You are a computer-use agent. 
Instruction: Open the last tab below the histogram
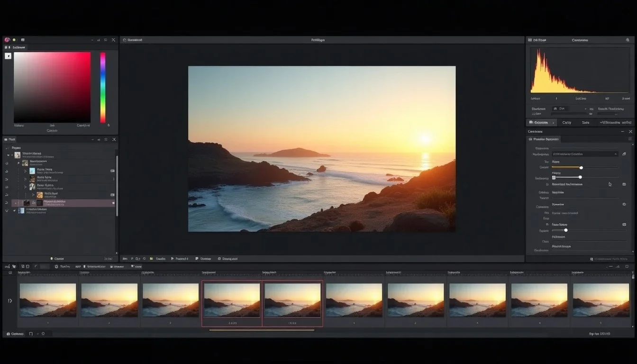coord(615,122)
